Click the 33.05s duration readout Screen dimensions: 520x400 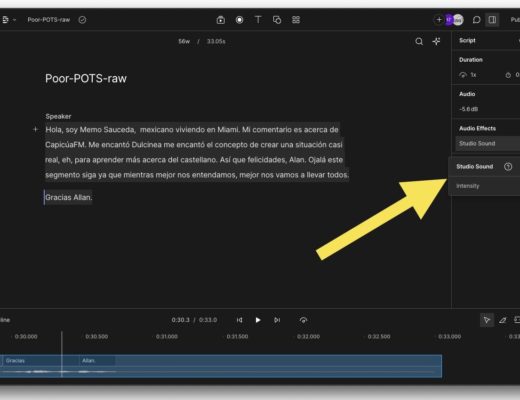coord(216,41)
